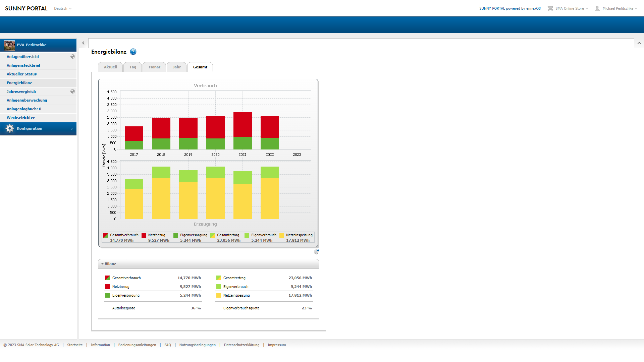Click the globe icon beside Jahresvergleich
Image resolution: width=644 pixels, height=362 pixels.
(x=72, y=92)
